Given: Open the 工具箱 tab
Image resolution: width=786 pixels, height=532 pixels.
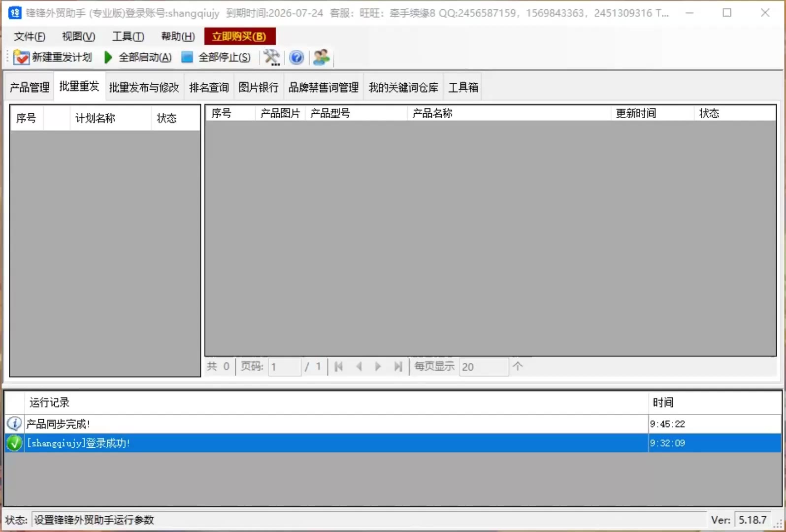Looking at the screenshot, I should [463, 87].
